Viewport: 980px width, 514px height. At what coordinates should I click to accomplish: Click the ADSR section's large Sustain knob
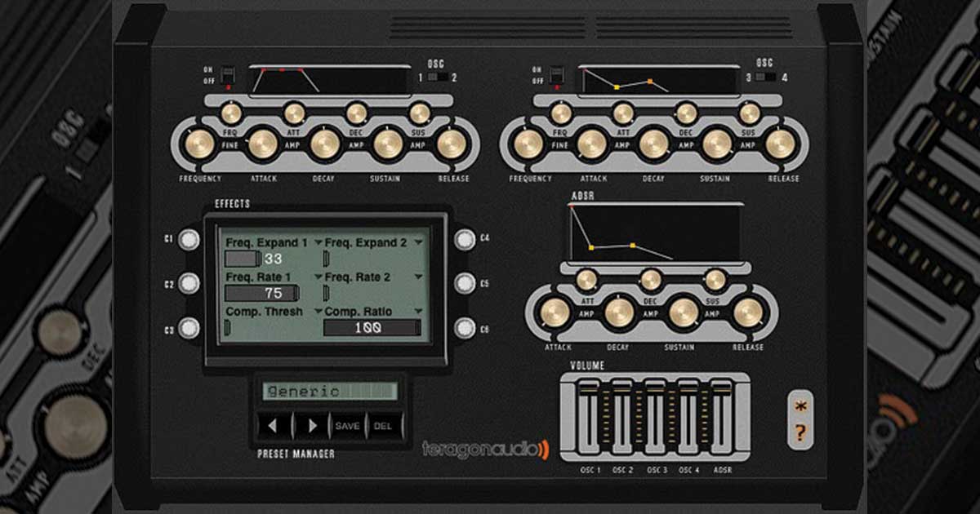[684, 312]
